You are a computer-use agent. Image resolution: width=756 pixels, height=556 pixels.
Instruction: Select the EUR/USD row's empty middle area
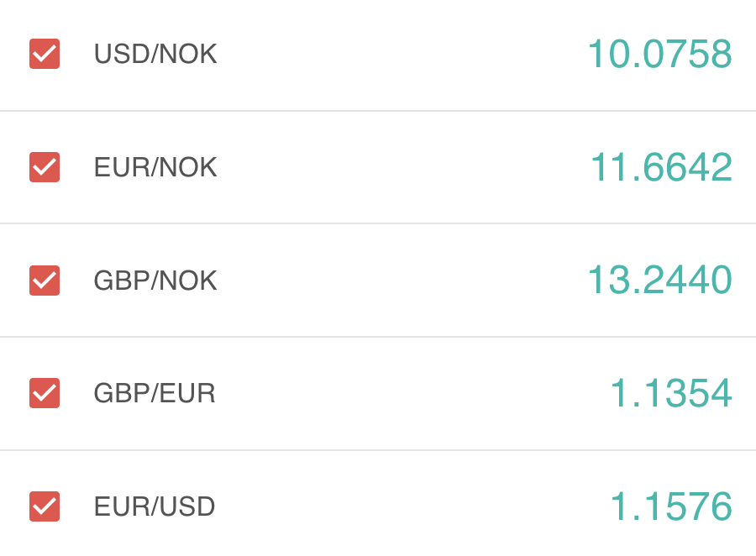click(395, 506)
